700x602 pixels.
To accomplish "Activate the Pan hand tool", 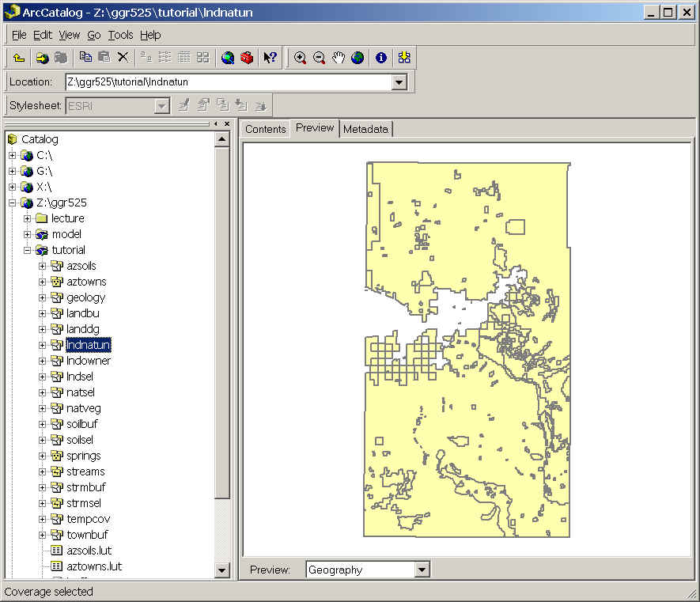I will click(x=339, y=57).
